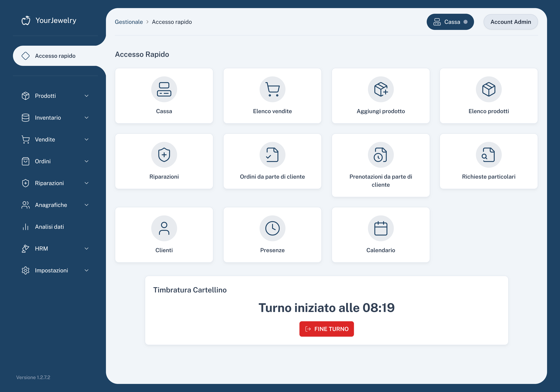Open the Presenze clock icon card
Screen dimensions: 560x392
[272, 228]
